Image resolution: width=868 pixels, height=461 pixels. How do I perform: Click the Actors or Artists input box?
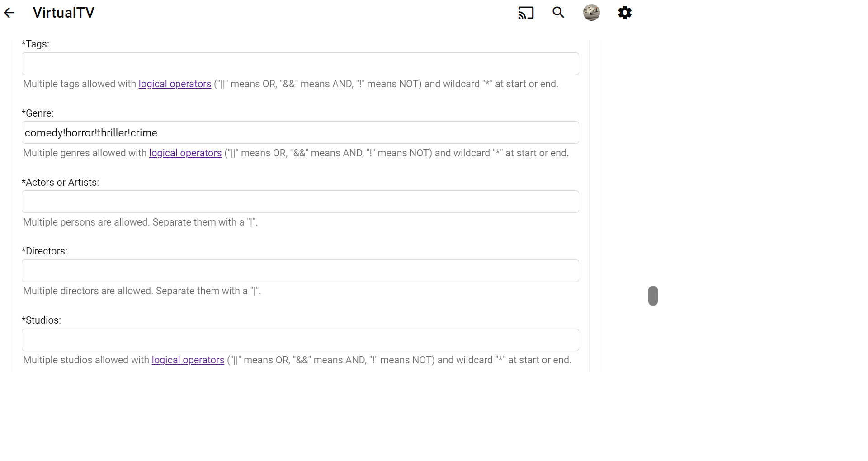(300, 202)
